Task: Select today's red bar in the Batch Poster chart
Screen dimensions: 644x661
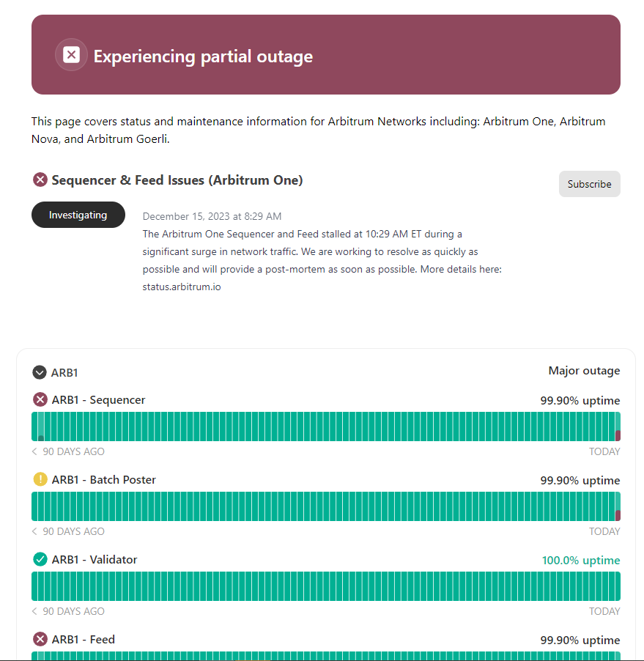Action: (x=618, y=515)
